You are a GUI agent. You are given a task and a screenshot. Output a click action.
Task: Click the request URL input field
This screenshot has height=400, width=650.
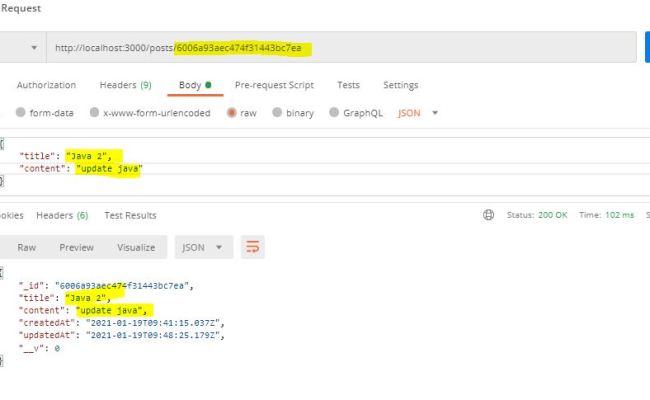(x=341, y=48)
